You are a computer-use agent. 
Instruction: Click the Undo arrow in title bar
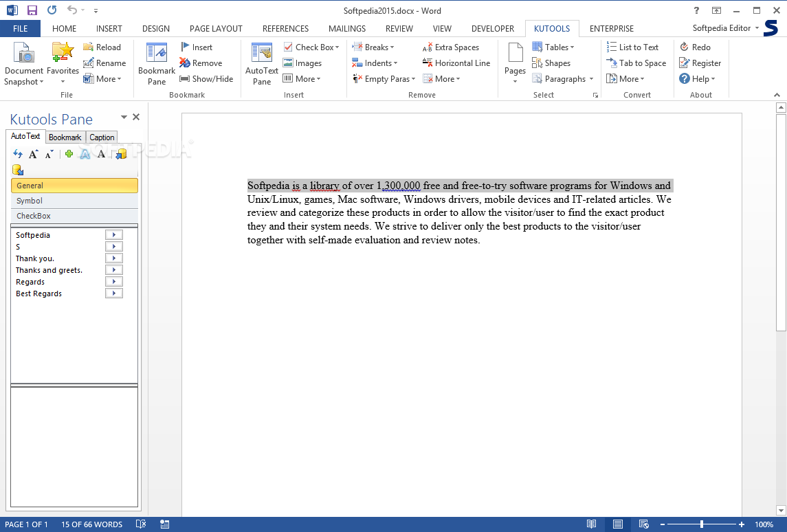coord(72,10)
